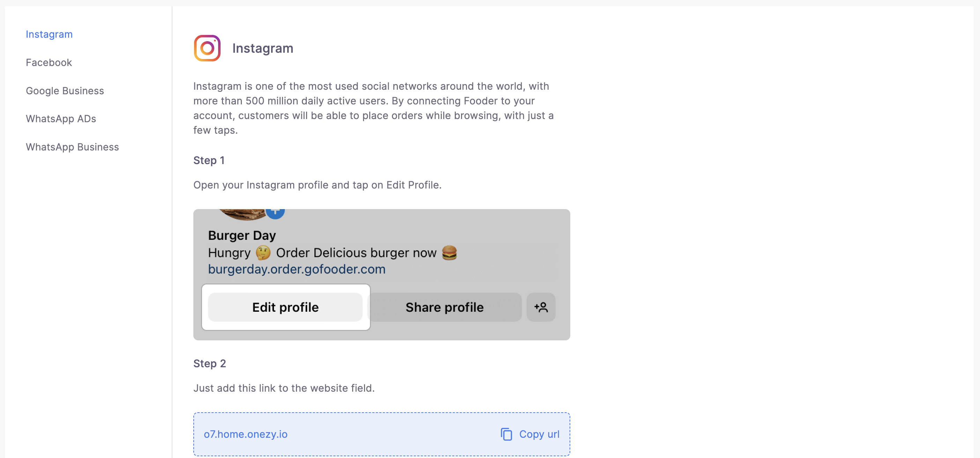Click the Edit profile button
980x458 pixels.
pyautogui.click(x=285, y=307)
